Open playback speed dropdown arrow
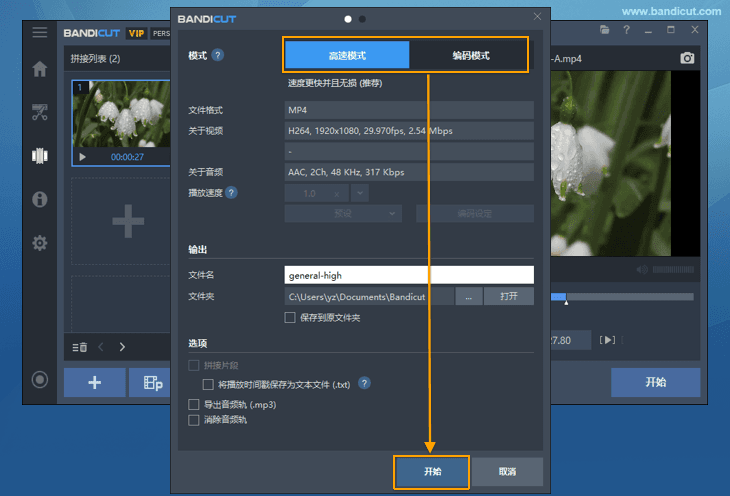This screenshot has width=730, height=496. (x=360, y=193)
